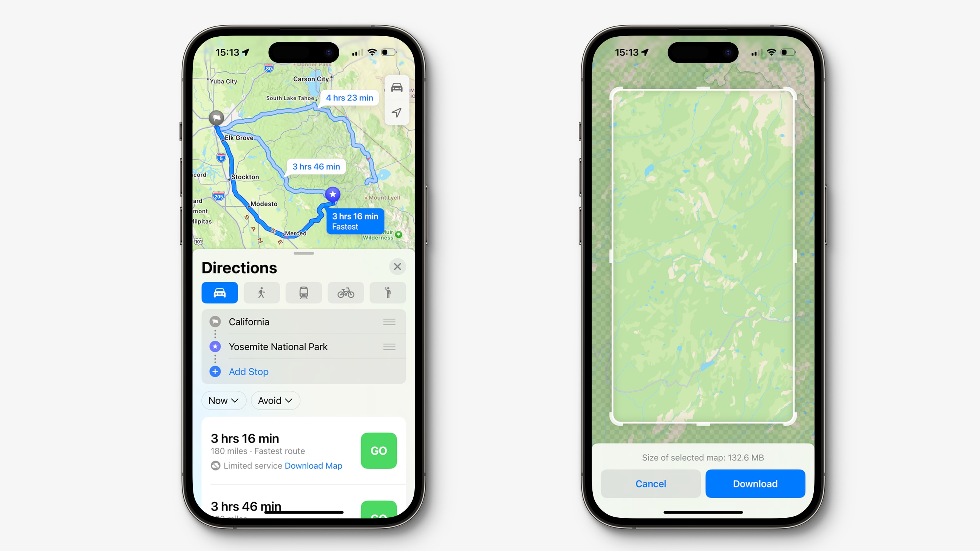Expand the Now departure time dropdown
The image size is (980, 551).
[x=223, y=400]
